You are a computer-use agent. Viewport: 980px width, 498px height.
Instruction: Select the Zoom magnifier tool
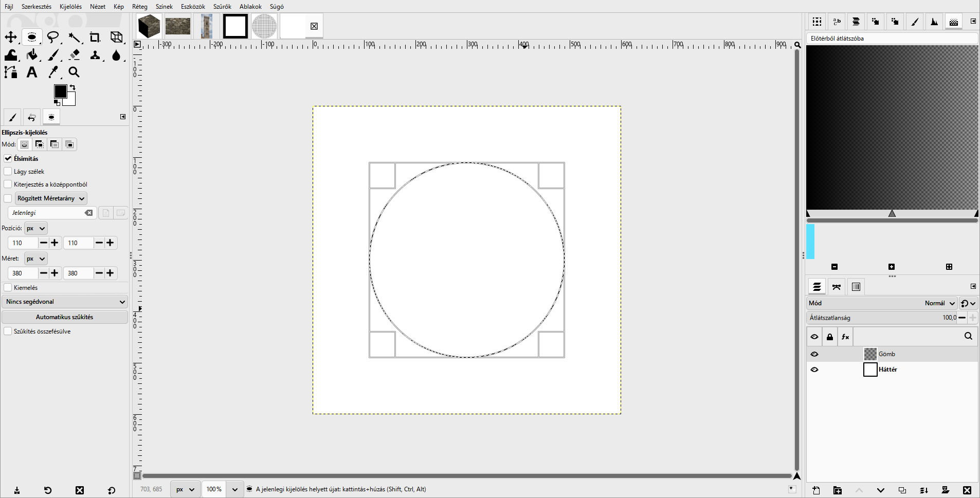pos(74,72)
